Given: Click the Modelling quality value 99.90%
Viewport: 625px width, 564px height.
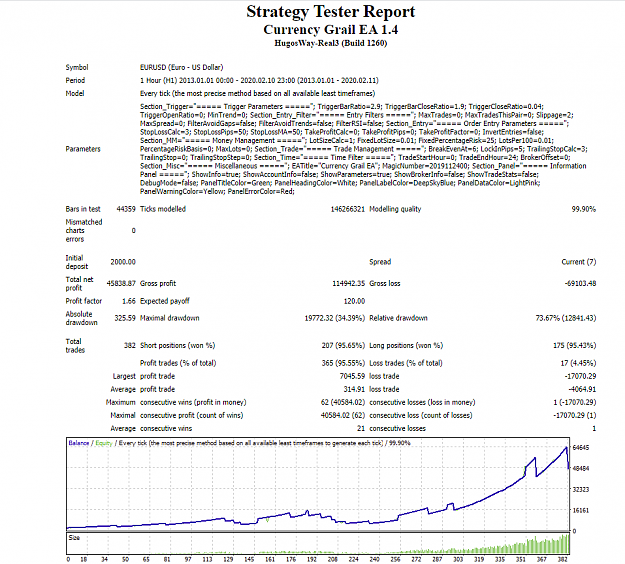Looking at the screenshot, I should tap(584, 209).
